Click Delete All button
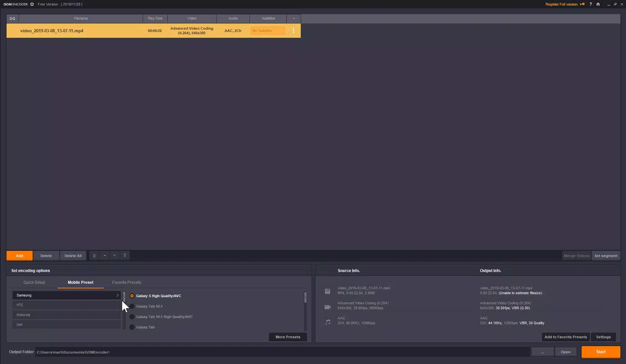 pyautogui.click(x=73, y=256)
